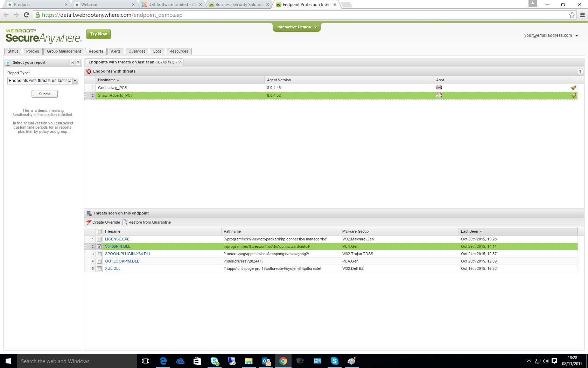This screenshot has height=368, width=588.
Task: Click Restore from Quarantine toolbar item
Action: pos(147,222)
